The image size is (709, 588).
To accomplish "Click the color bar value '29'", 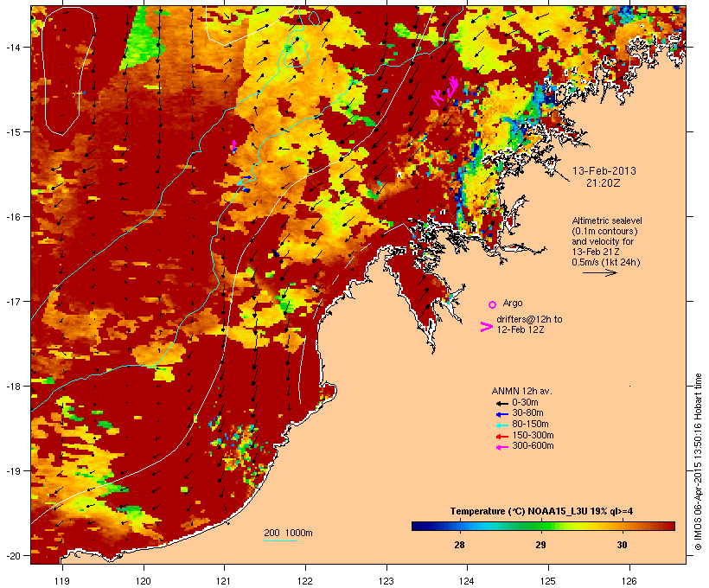I will (540, 545).
